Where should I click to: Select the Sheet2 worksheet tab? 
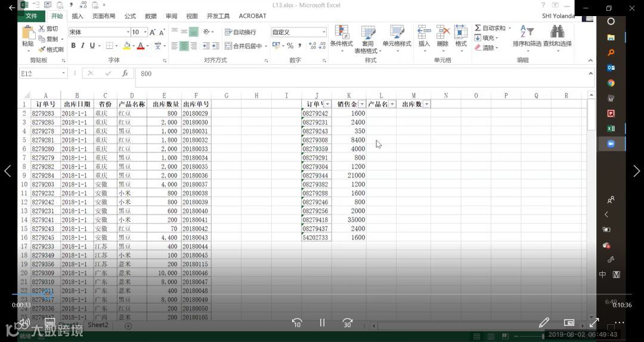98,325
